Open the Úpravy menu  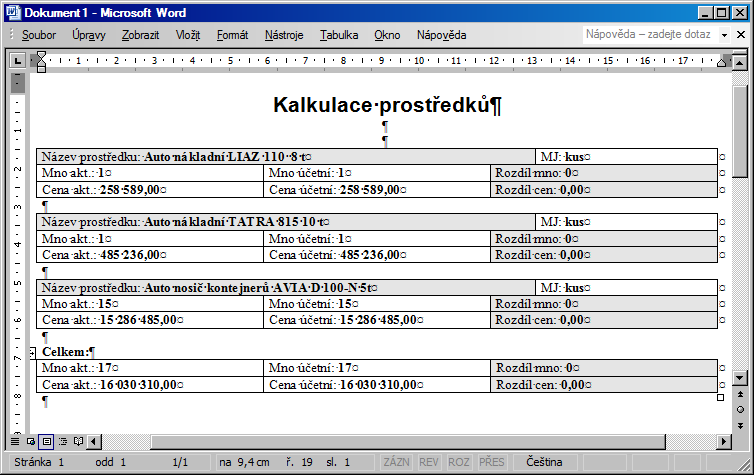88,35
